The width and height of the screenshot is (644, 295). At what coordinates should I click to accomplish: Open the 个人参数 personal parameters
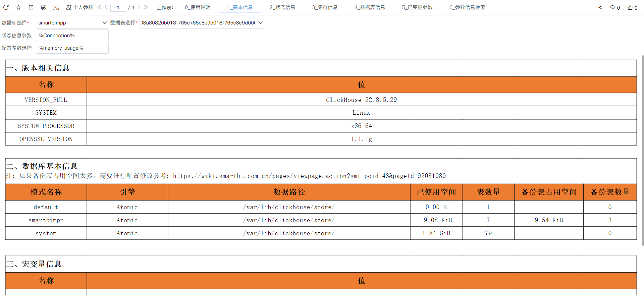tap(79, 7)
